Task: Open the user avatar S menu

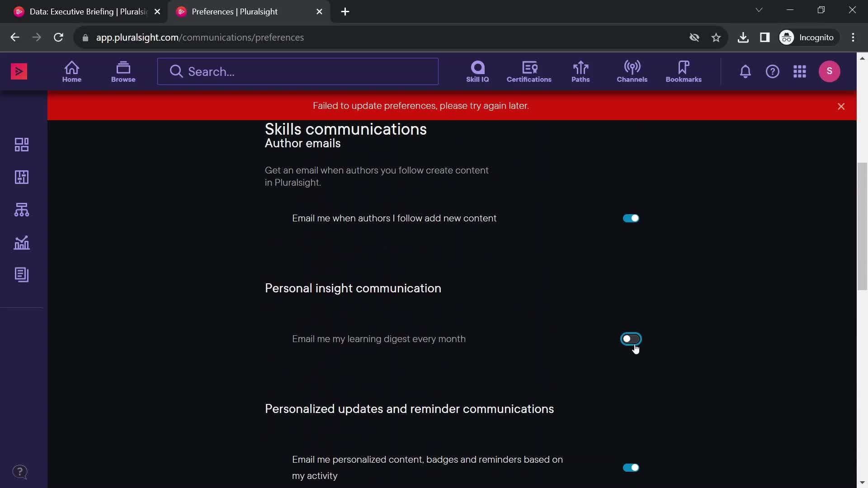Action: tap(830, 71)
